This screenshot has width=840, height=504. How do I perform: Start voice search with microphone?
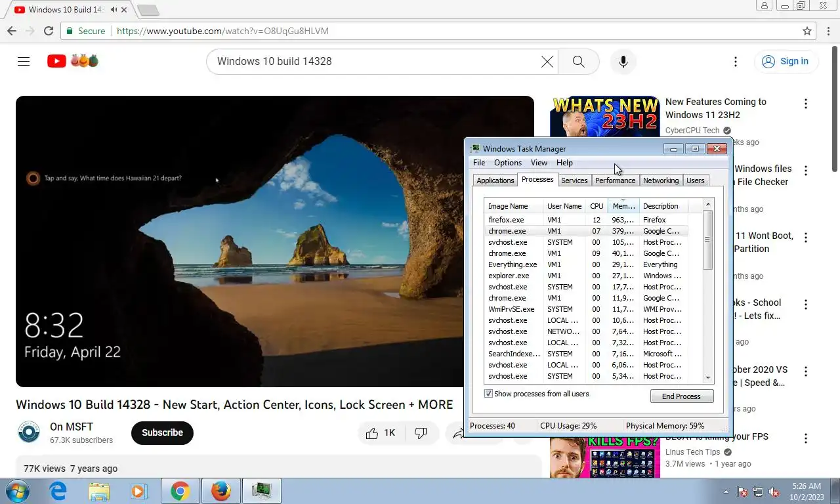(x=623, y=61)
